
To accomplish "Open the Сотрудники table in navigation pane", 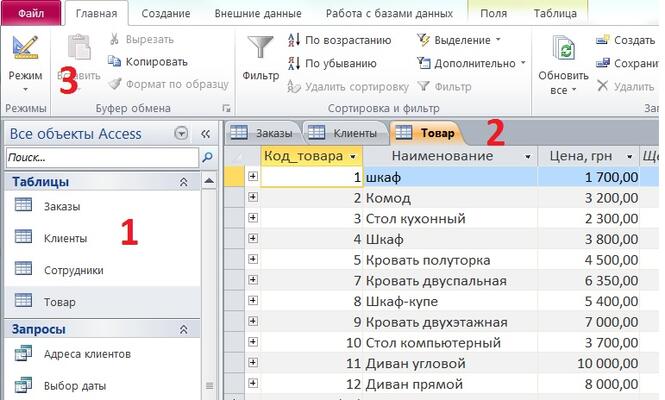I will (73, 270).
